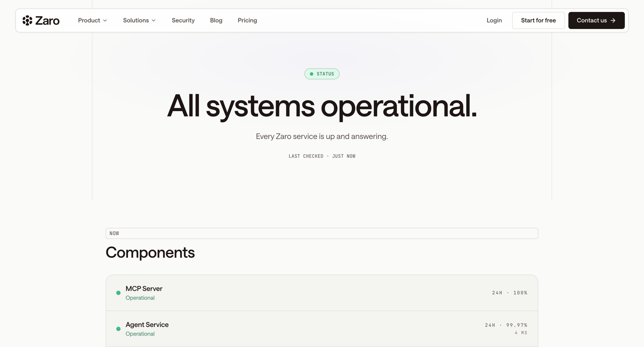This screenshot has height=347, width=644.
Task: Click the LAST CHECKED · JUST NOW text
Action: pyautogui.click(x=322, y=156)
